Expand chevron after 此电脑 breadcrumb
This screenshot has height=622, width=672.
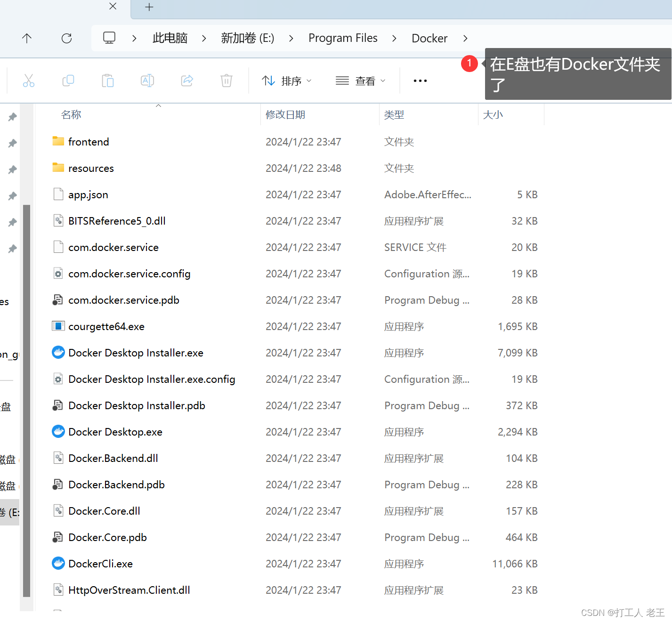pyautogui.click(x=204, y=38)
